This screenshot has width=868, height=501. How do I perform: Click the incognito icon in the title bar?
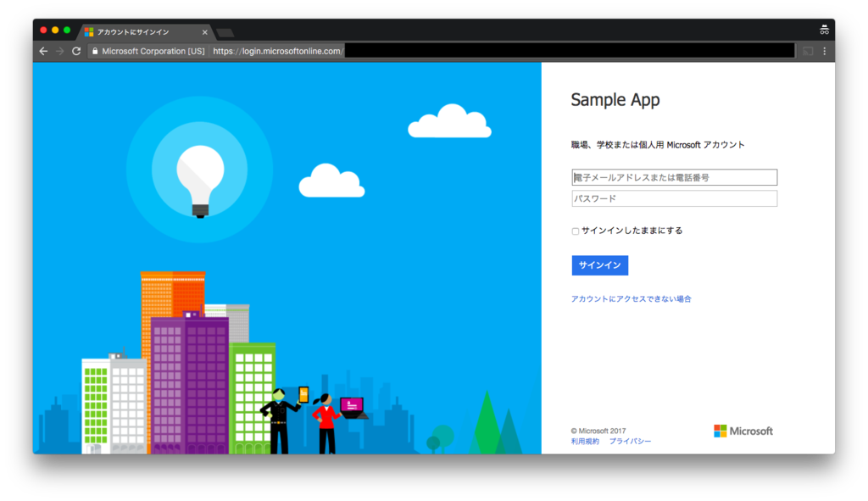(x=824, y=30)
